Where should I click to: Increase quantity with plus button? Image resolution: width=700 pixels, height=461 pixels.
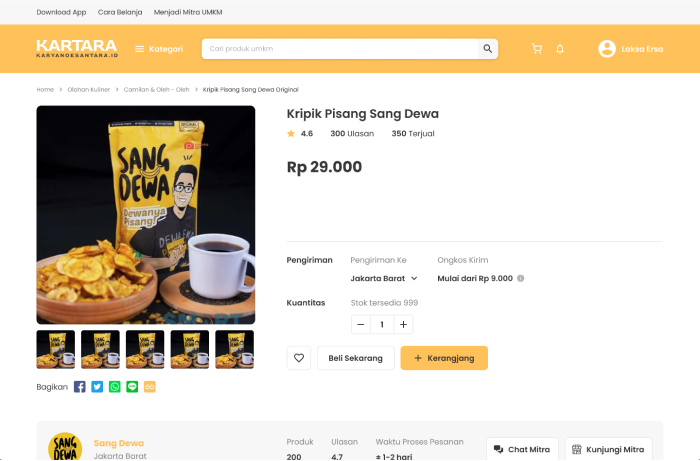tap(403, 324)
